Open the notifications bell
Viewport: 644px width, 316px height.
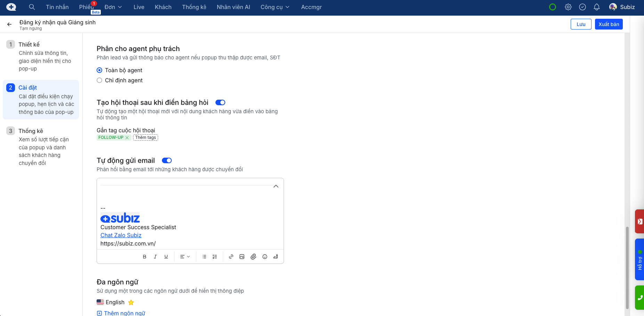coord(597,7)
